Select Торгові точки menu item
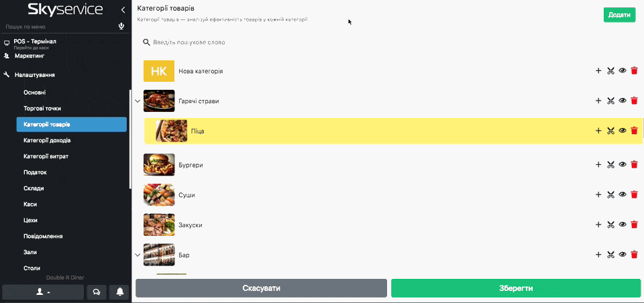Image resolution: width=644 pixels, height=303 pixels. [42, 108]
